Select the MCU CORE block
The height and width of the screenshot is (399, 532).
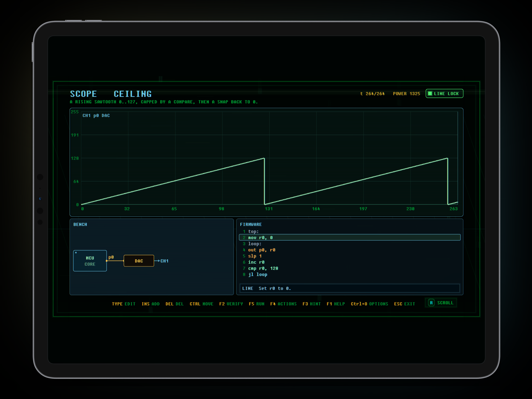pyautogui.click(x=90, y=261)
